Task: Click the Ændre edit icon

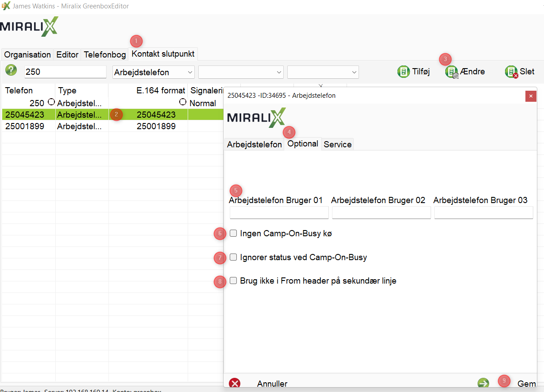Action: coord(451,72)
